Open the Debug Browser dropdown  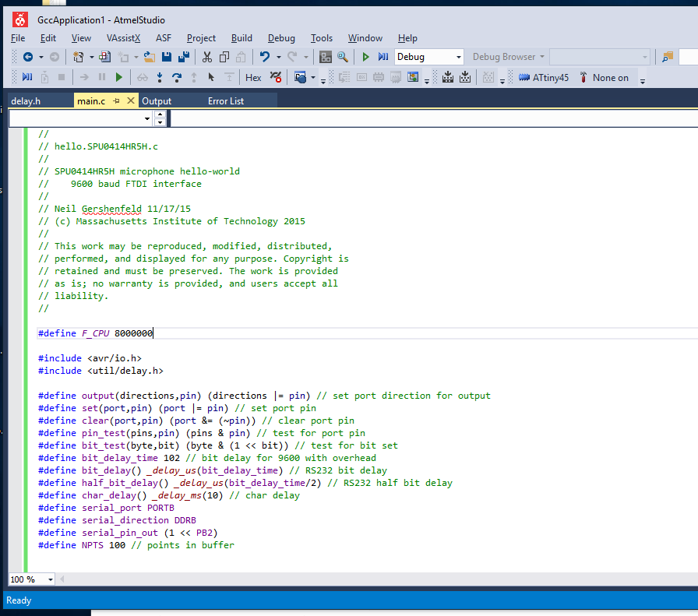coord(508,57)
